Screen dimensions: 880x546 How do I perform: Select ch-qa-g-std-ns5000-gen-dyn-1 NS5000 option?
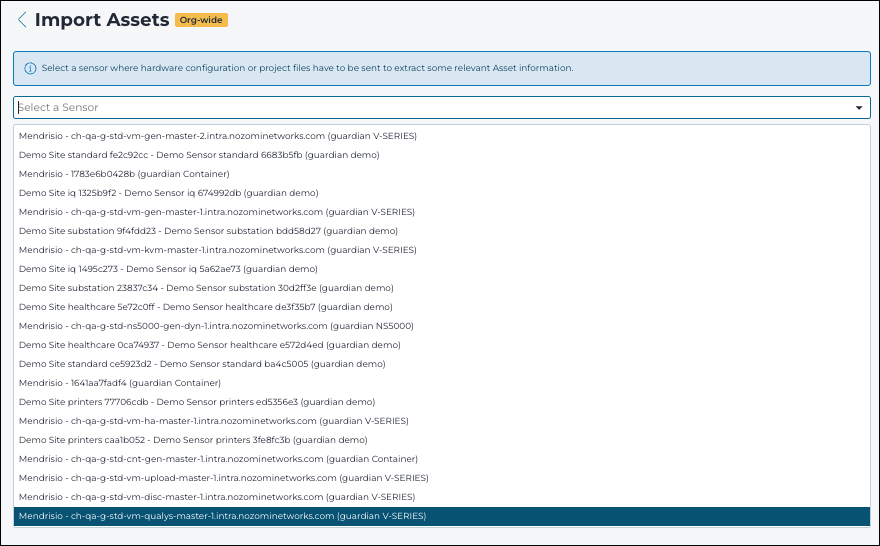442,327
